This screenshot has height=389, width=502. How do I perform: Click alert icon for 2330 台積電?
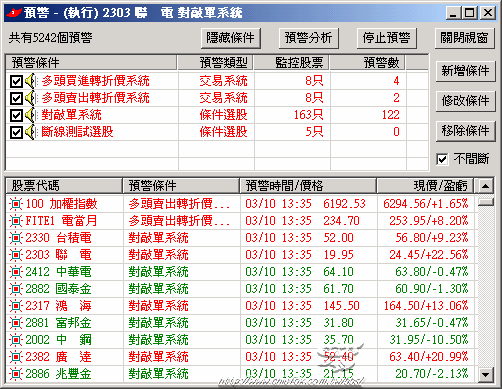16,238
